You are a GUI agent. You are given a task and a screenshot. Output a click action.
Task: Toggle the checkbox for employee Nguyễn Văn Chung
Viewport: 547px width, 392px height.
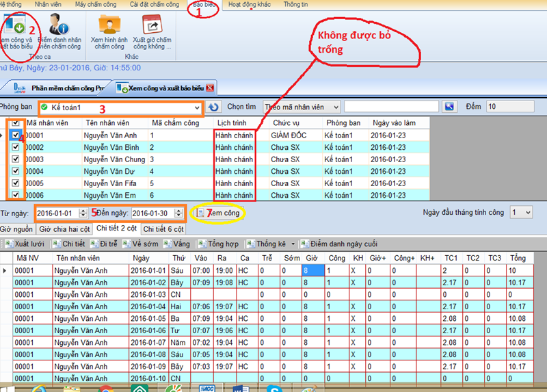pyautogui.click(x=16, y=159)
